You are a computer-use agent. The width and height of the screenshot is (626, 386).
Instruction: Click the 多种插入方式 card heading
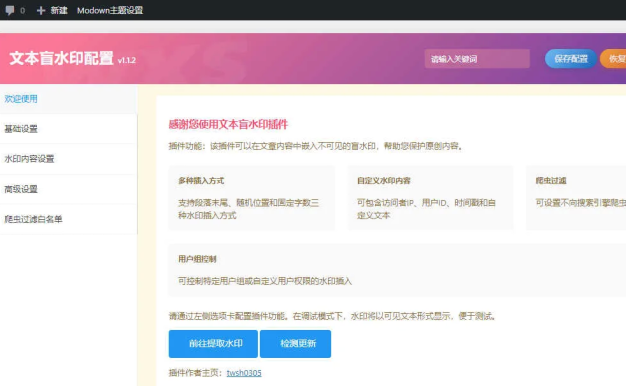coord(201,181)
